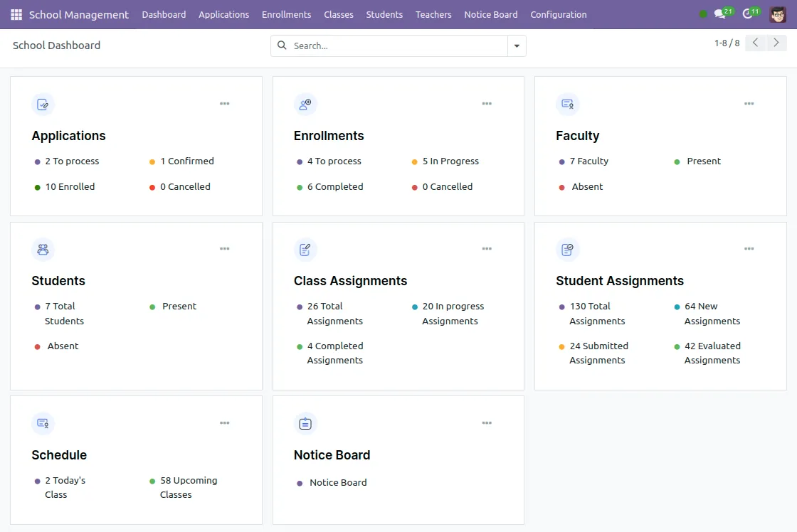Viewport: 797px width, 532px height.
Task: Open the Class Assignments card three-dot menu
Action: click(x=487, y=249)
